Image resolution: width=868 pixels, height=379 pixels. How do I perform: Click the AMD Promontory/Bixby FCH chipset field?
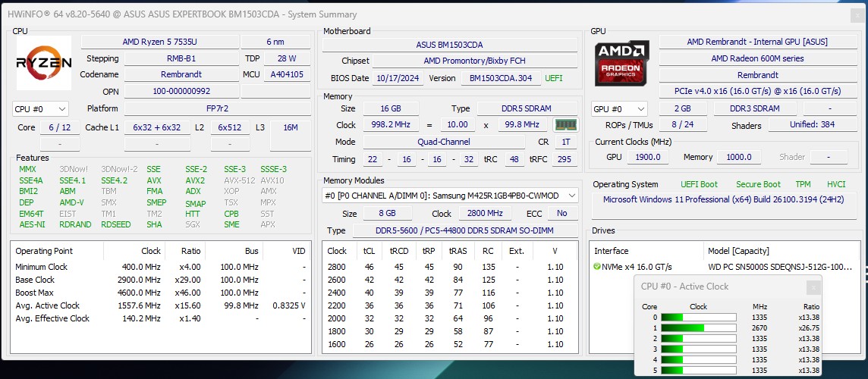pyautogui.click(x=475, y=61)
